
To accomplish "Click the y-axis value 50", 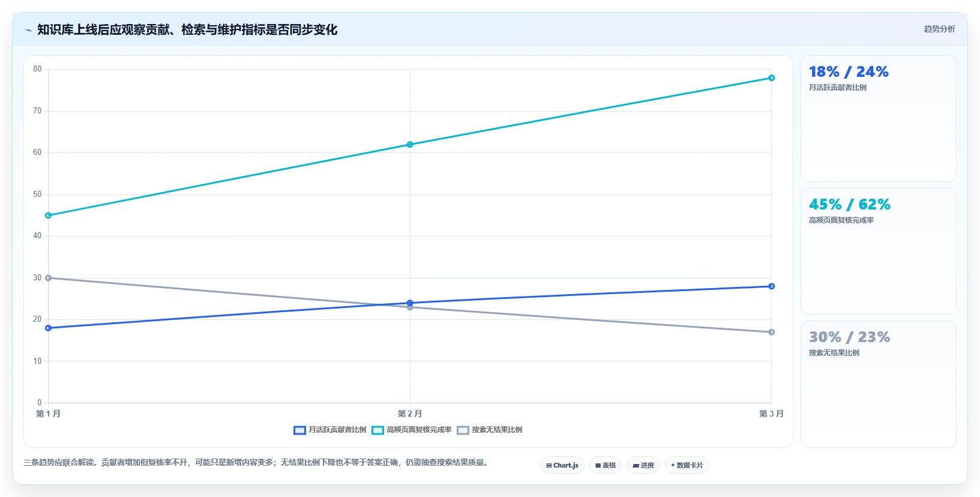I will tap(37, 194).
